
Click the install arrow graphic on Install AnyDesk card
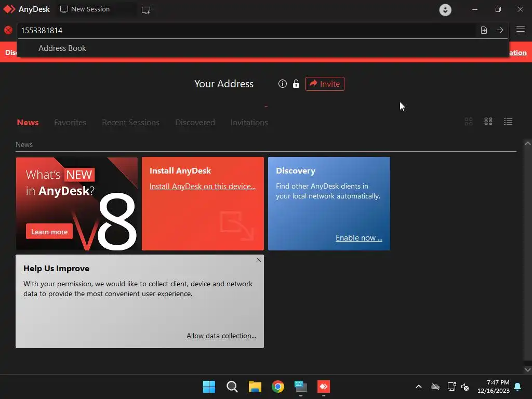coord(236,225)
